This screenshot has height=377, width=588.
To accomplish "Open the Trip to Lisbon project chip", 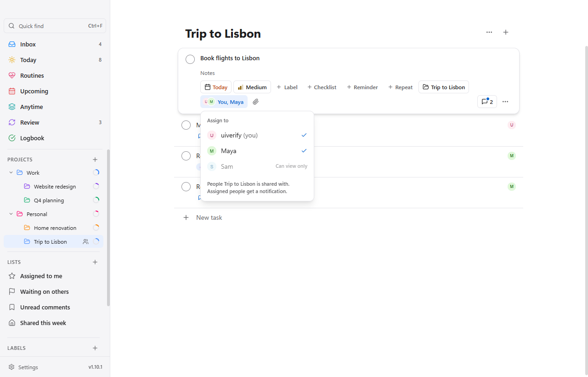I will [x=444, y=87].
